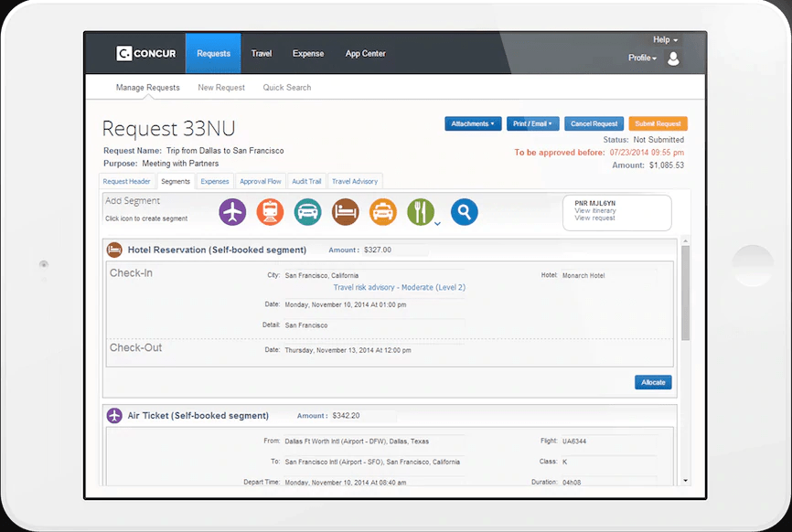Click the Concur logo
The height and width of the screenshot is (532, 792).
coord(146,54)
